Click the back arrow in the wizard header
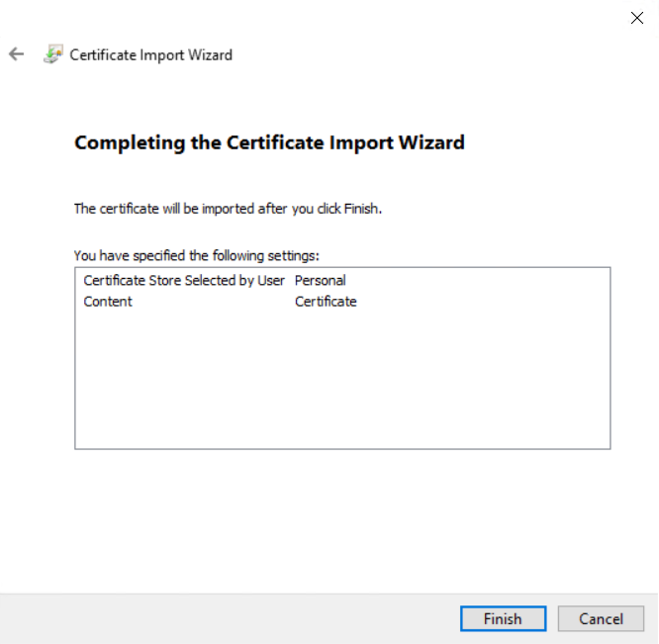This screenshot has width=659, height=644. (x=16, y=54)
